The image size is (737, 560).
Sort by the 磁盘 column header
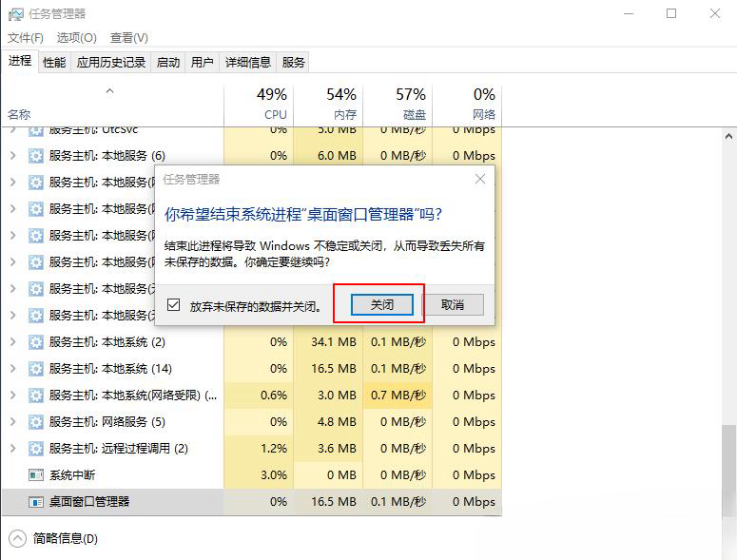tap(398, 106)
